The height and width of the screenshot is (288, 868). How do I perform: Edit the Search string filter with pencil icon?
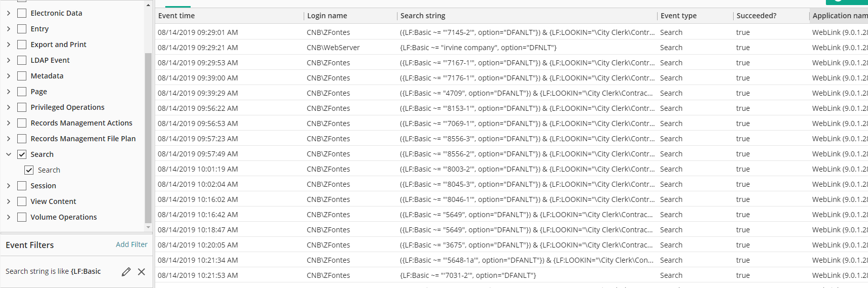click(126, 272)
